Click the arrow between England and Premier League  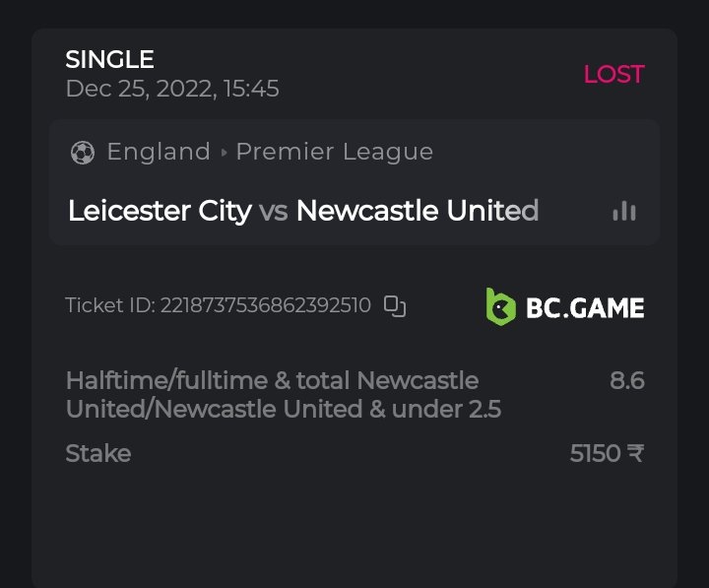(x=224, y=153)
